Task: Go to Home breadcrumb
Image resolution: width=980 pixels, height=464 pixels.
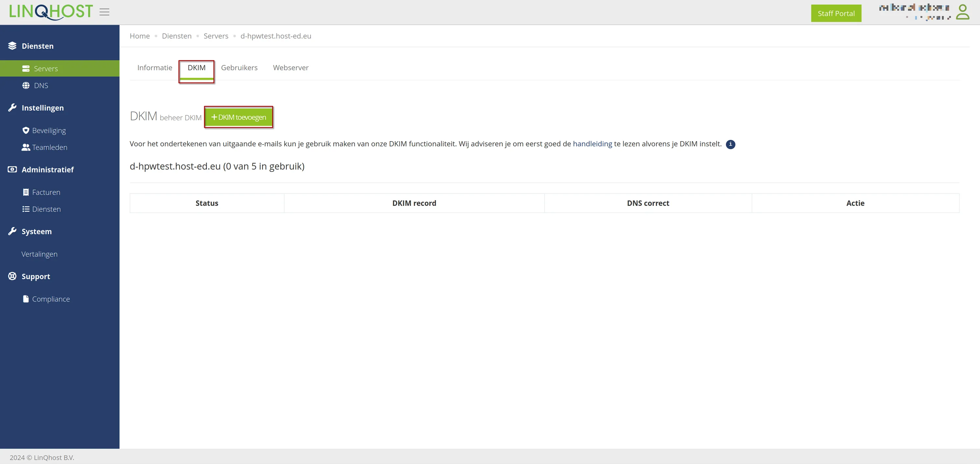Action: click(139, 36)
